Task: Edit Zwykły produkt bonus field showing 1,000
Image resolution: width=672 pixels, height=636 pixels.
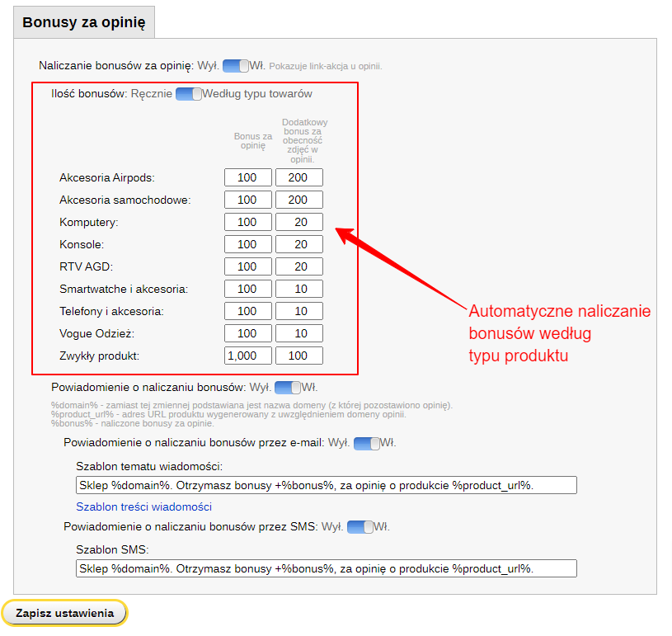Action: (x=247, y=356)
